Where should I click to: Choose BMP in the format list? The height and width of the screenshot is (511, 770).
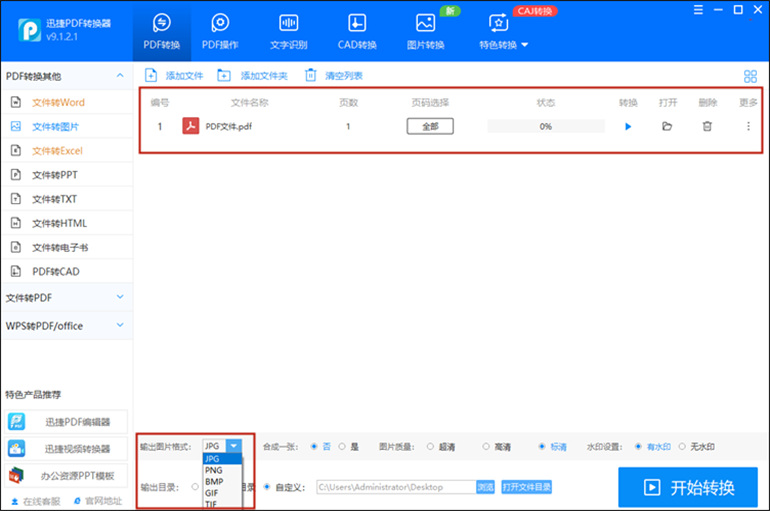(222, 482)
